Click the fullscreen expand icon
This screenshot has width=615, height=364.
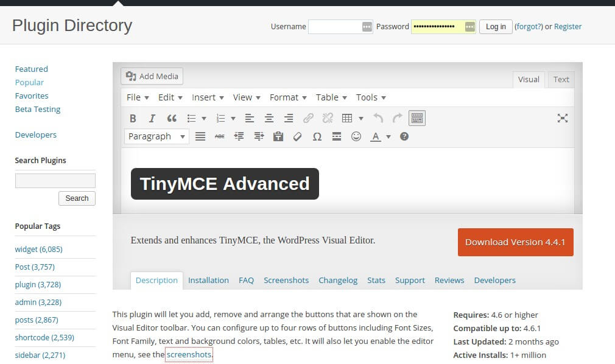point(562,118)
